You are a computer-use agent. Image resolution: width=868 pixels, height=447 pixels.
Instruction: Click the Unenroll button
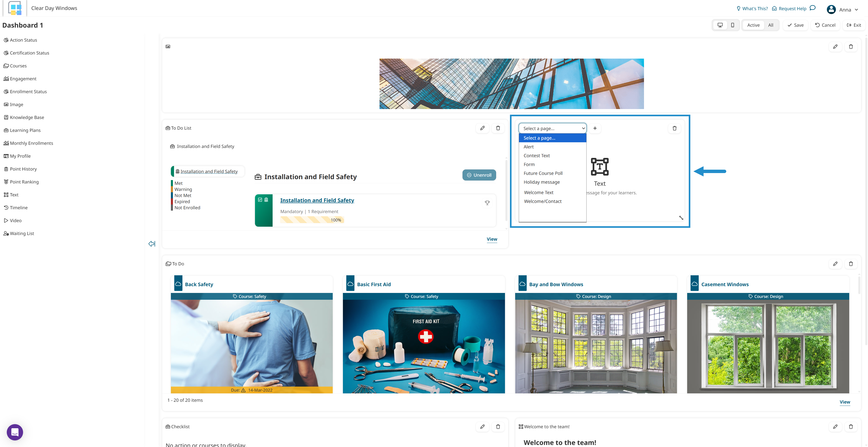pyautogui.click(x=479, y=175)
